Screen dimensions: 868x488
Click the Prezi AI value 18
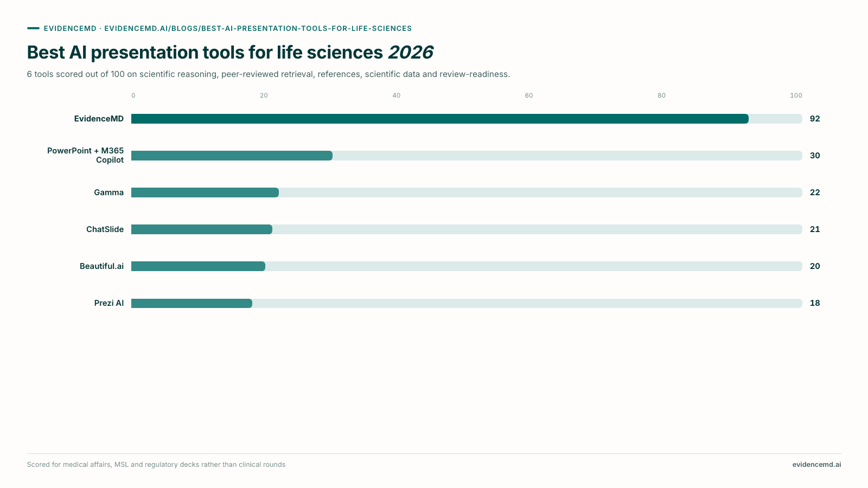click(815, 303)
